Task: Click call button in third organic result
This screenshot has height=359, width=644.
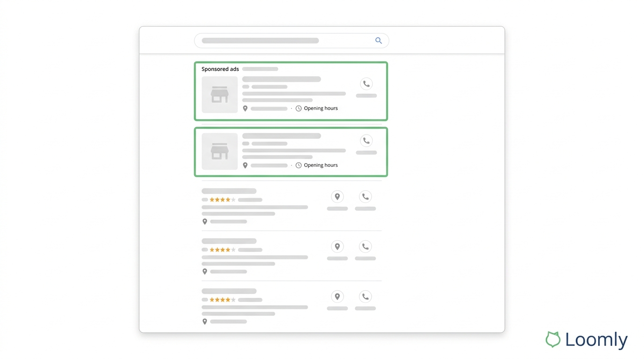Action: pyautogui.click(x=366, y=296)
